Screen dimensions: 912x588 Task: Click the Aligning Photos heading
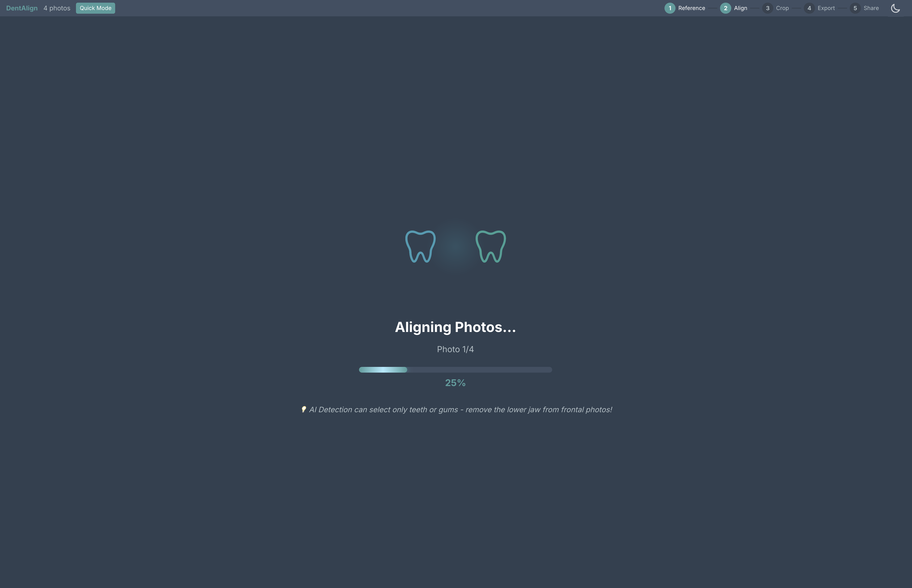coord(455,327)
